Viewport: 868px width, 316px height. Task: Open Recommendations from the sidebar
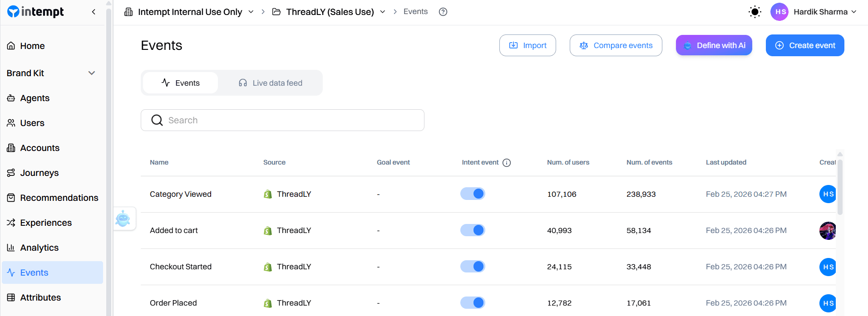click(59, 198)
